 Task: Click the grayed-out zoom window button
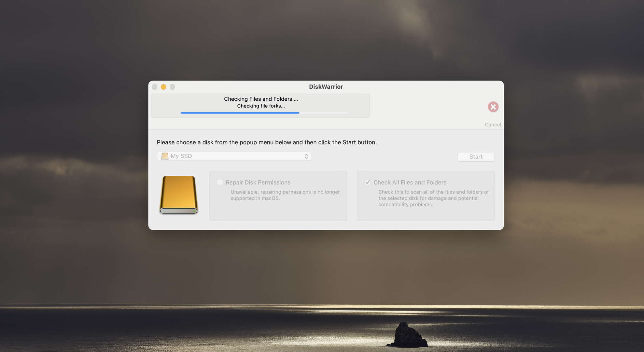click(173, 87)
